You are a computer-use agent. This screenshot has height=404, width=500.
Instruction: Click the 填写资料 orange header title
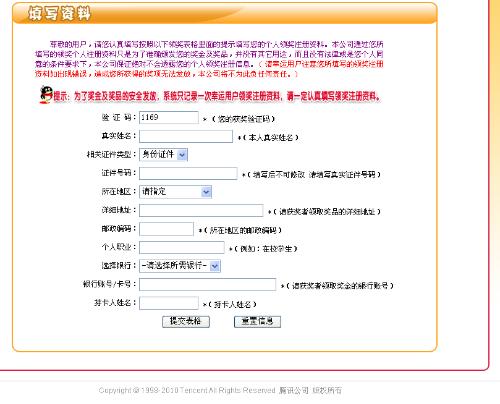point(59,14)
